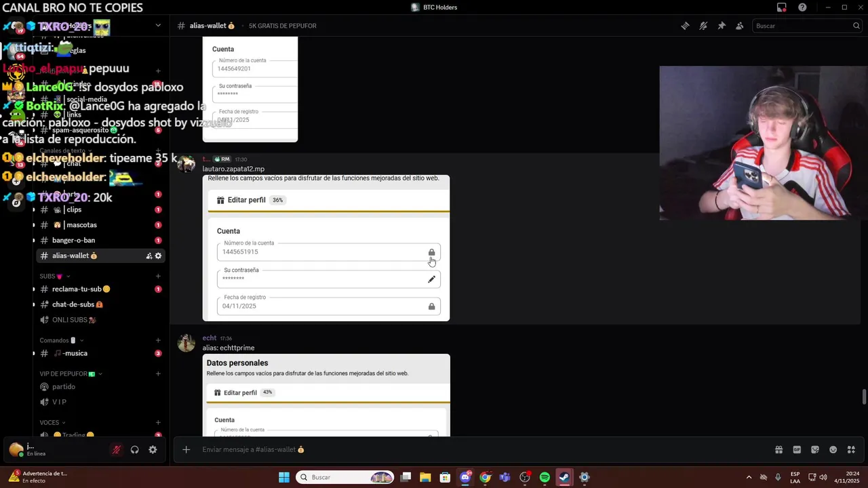Click lock icon beside Fecha de registro 04/11/2025
The height and width of the screenshot is (488, 868).
pos(431,306)
